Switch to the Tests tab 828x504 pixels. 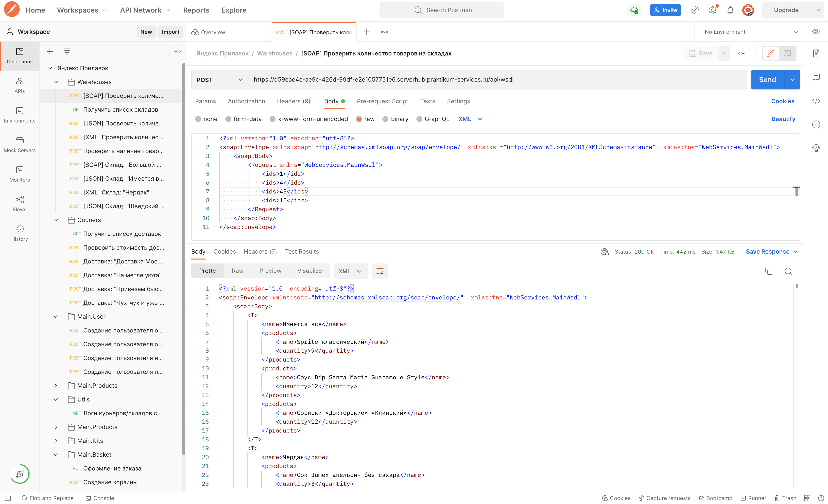(428, 101)
